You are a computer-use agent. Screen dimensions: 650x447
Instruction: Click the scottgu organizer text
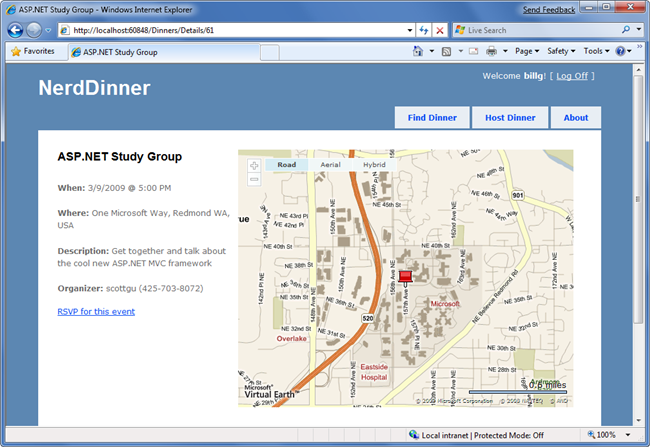point(121,288)
